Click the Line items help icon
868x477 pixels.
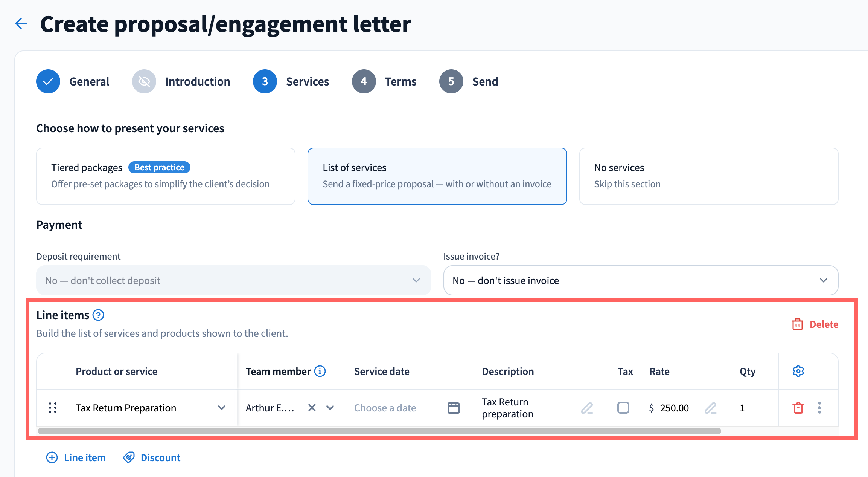[x=98, y=315]
